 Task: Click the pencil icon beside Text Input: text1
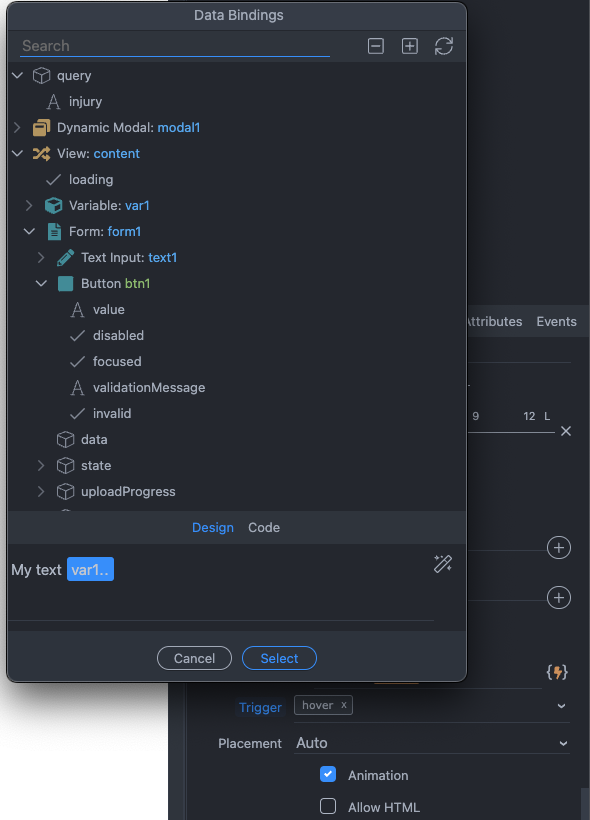pyautogui.click(x=64, y=257)
